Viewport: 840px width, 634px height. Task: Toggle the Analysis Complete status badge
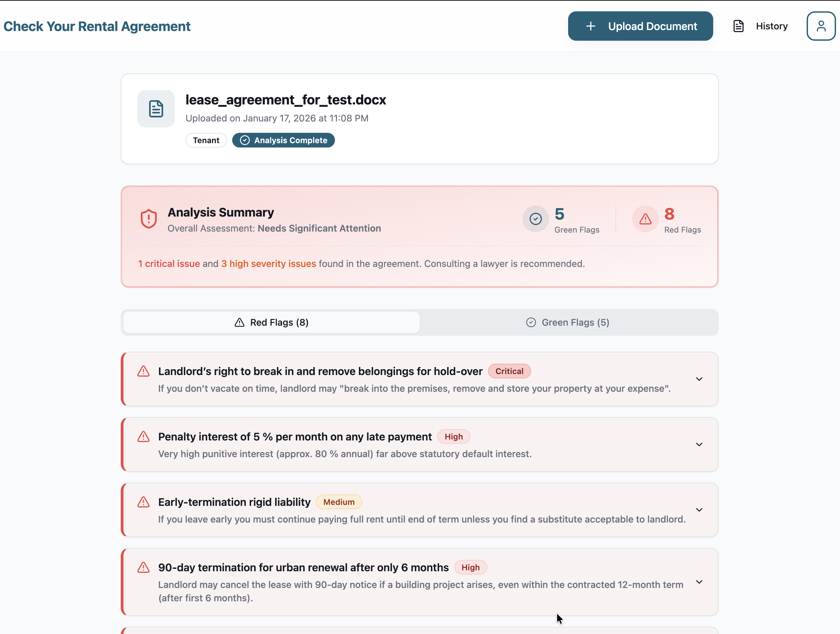click(x=283, y=140)
